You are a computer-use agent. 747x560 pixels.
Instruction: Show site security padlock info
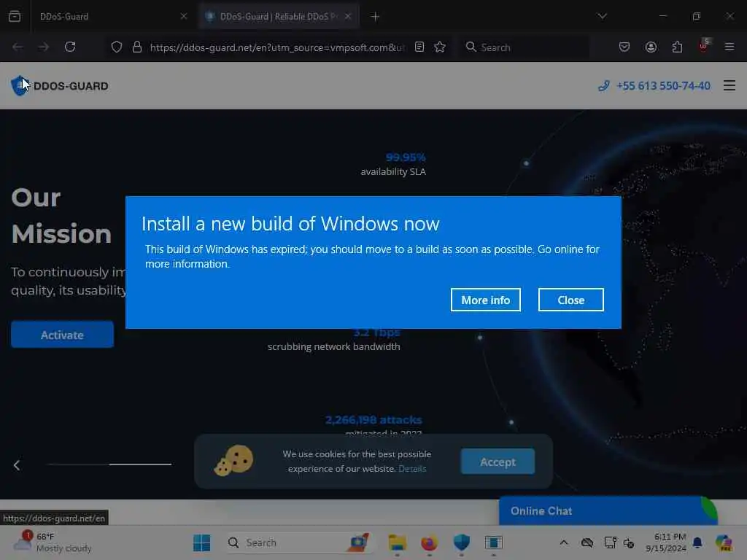[137, 47]
